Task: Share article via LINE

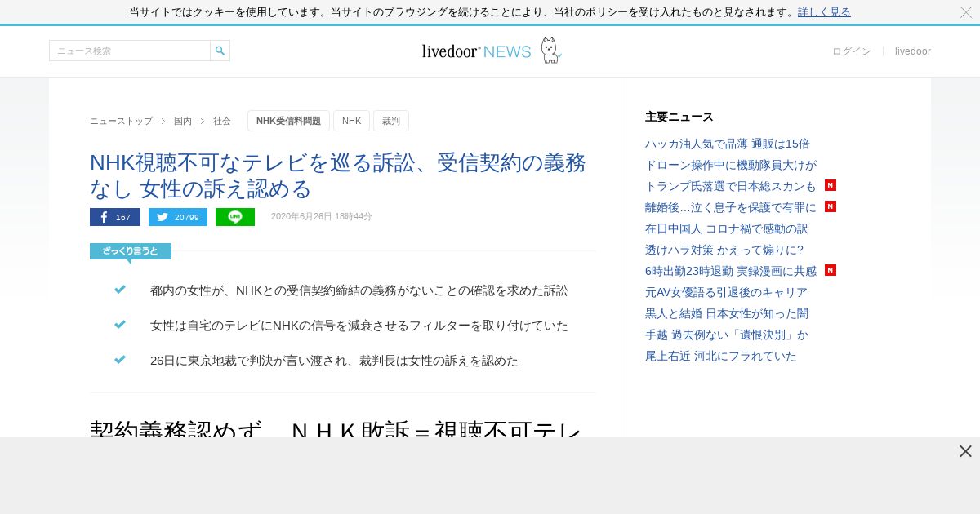Action: pos(235,217)
